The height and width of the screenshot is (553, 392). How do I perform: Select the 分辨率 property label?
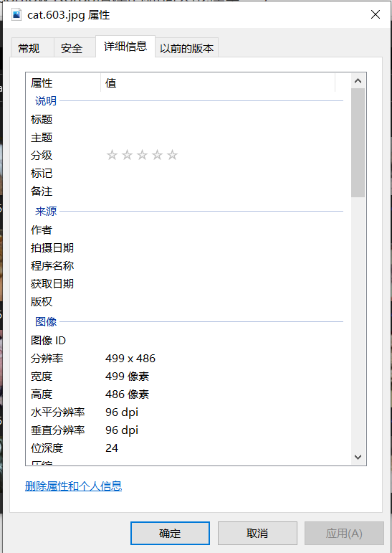click(x=47, y=359)
